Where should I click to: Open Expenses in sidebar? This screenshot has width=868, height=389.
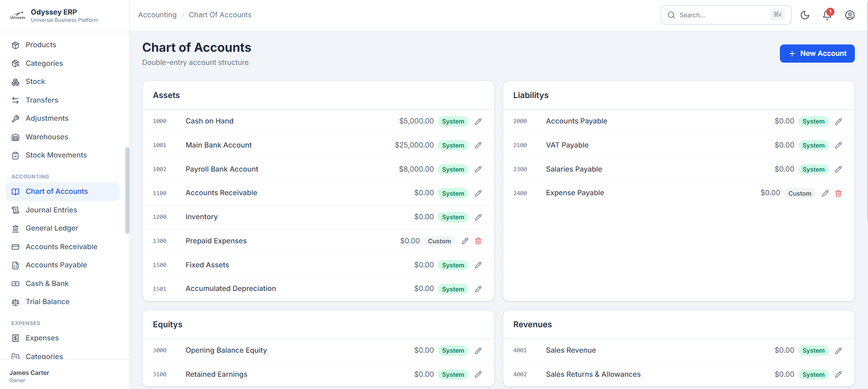click(62, 338)
